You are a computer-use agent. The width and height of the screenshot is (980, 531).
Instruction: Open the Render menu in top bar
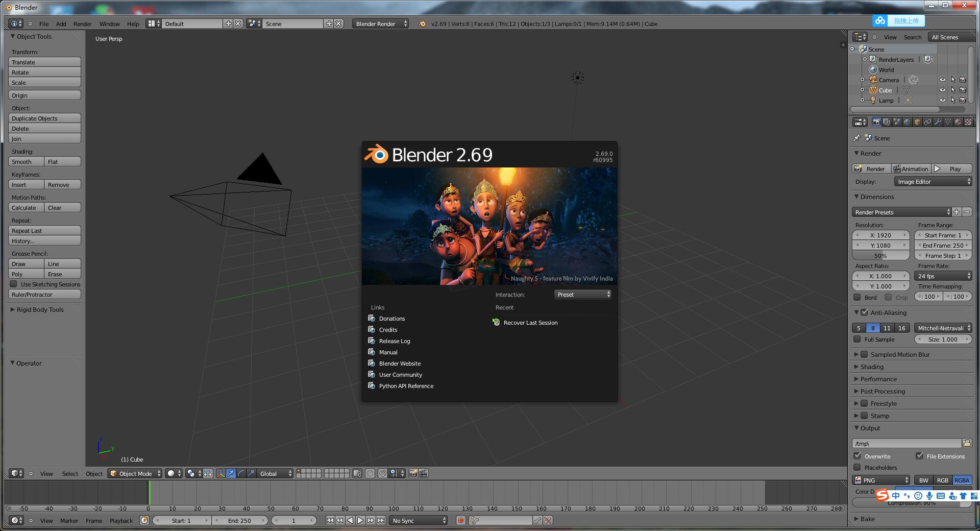click(x=82, y=24)
